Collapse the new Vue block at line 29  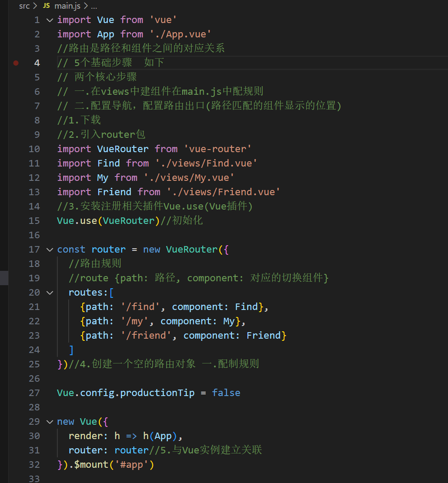pos(50,422)
